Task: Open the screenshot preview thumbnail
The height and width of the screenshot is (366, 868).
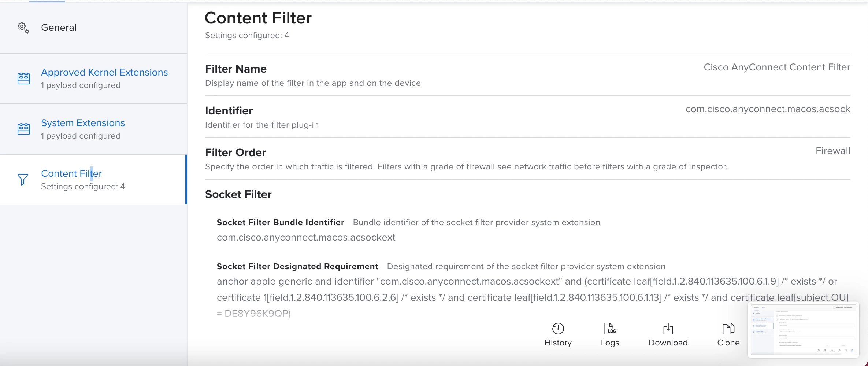Action: pos(803,330)
